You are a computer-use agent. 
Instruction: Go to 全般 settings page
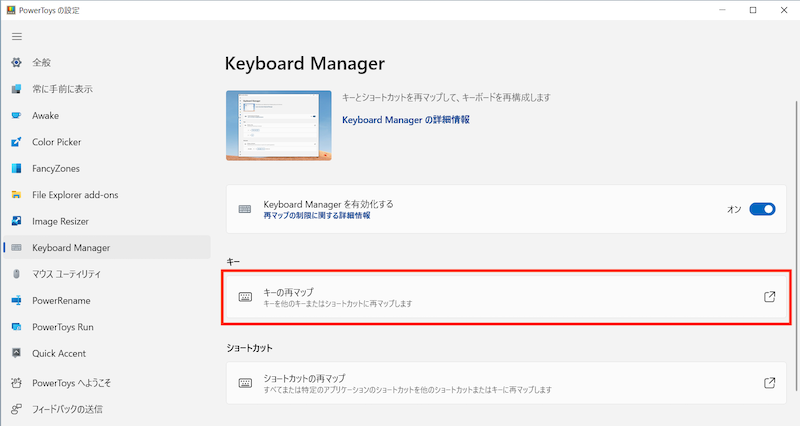(x=44, y=62)
